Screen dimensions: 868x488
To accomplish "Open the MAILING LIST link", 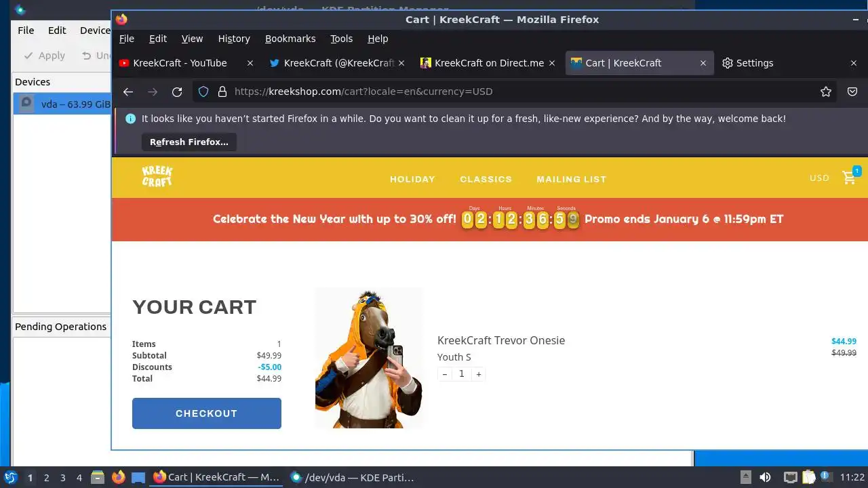I will pyautogui.click(x=572, y=179).
